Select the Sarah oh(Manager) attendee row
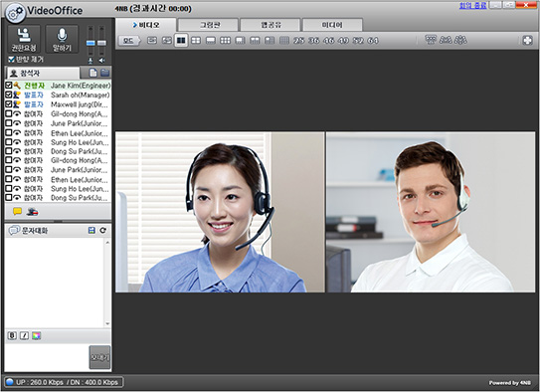 click(58, 95)
